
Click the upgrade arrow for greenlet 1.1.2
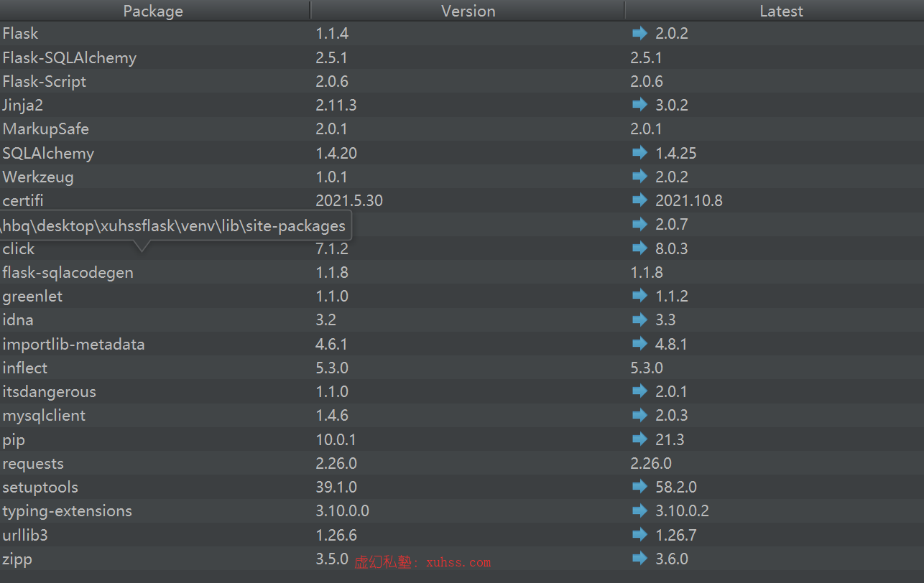(639, 296)
